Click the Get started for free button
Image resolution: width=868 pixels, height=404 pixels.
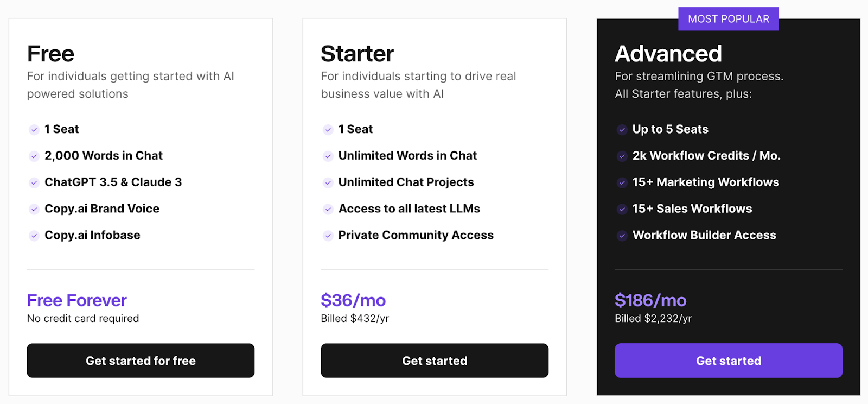[141, 361]
